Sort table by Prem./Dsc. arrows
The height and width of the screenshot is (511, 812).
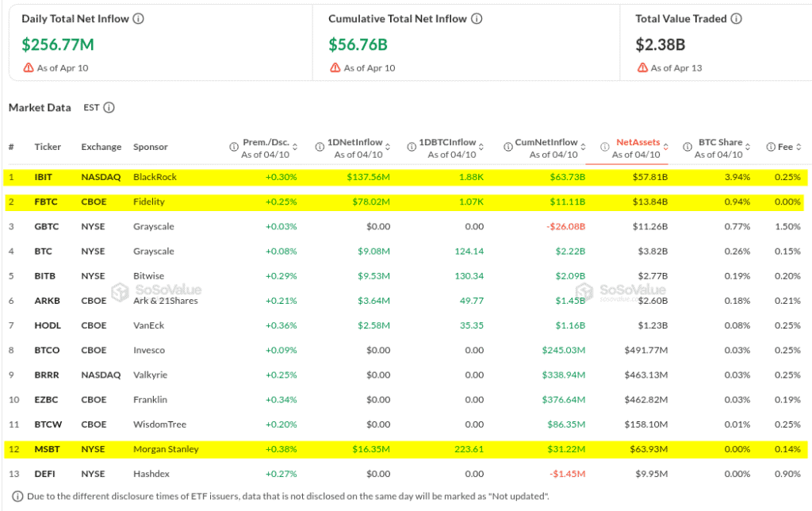point(295,148)
